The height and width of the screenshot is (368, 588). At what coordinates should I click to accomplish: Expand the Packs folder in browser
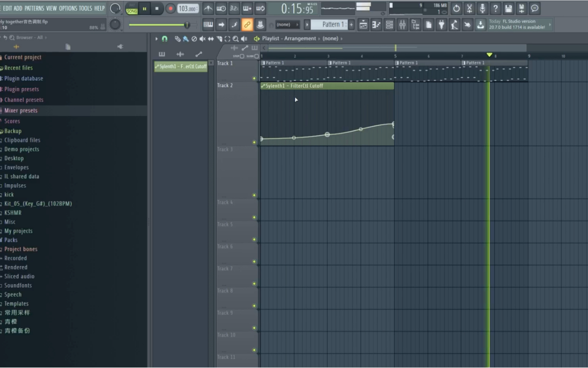click(11, 240)
